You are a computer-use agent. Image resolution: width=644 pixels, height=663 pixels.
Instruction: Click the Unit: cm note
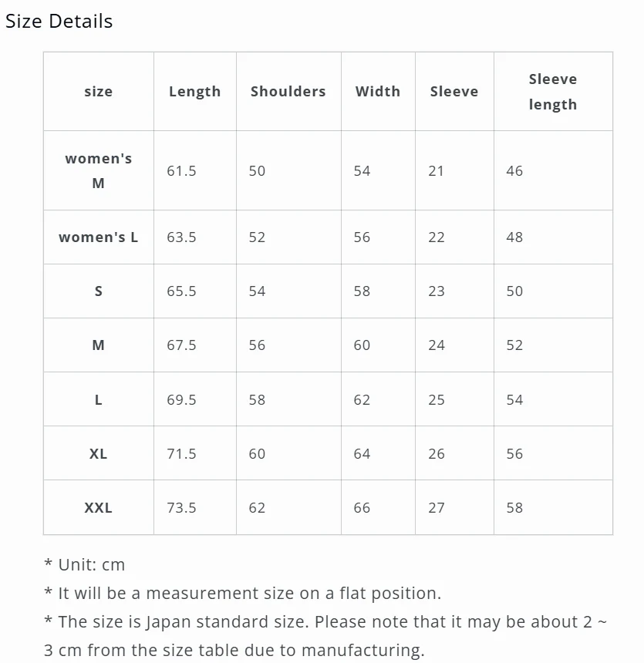point(85,565)
